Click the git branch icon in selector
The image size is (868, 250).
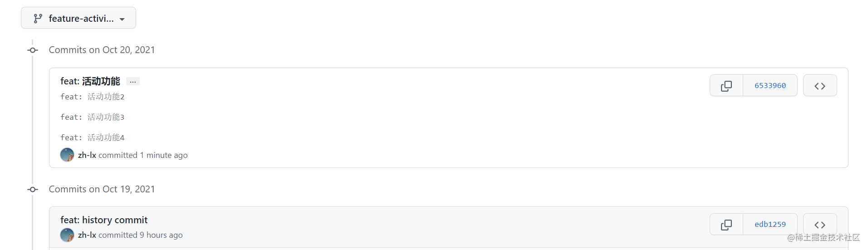coord(38,19)
